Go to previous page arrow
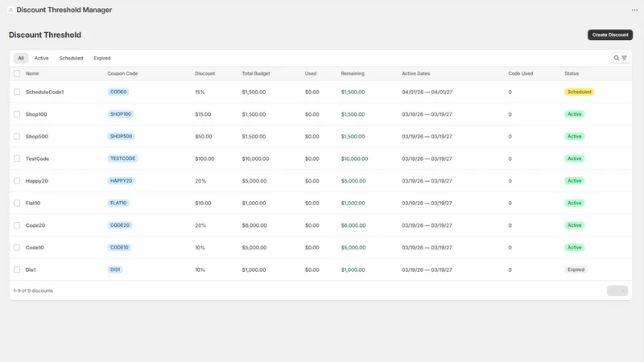The image size is (644, 362). [613, 290]
